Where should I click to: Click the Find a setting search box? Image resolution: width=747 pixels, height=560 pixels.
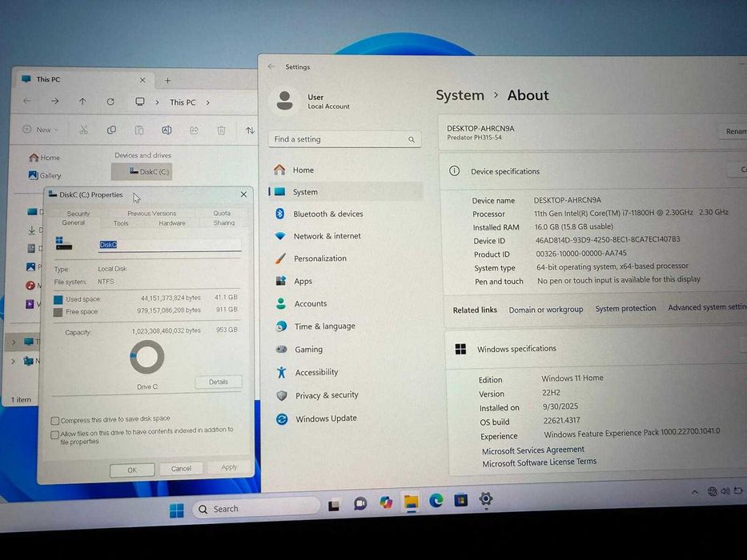pyautogui.click(x=344, y=139)
